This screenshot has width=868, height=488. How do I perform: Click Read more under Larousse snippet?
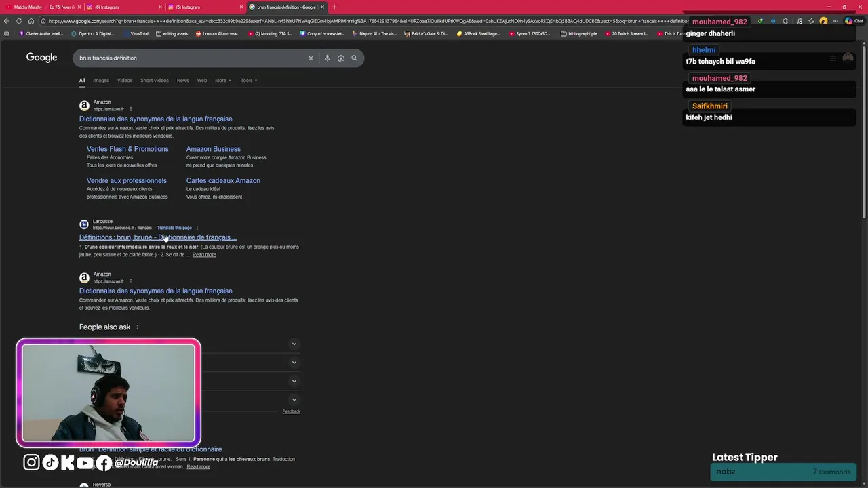204,255
